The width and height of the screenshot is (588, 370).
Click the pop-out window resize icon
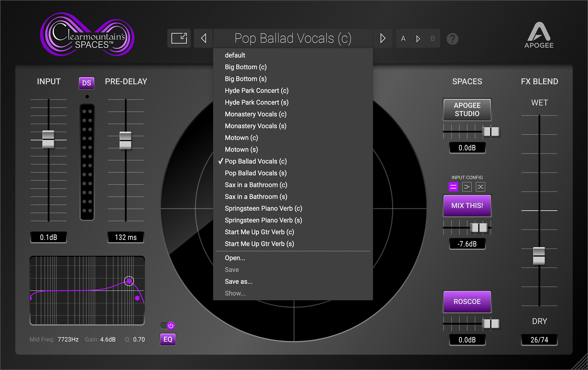tap(179, 39)
